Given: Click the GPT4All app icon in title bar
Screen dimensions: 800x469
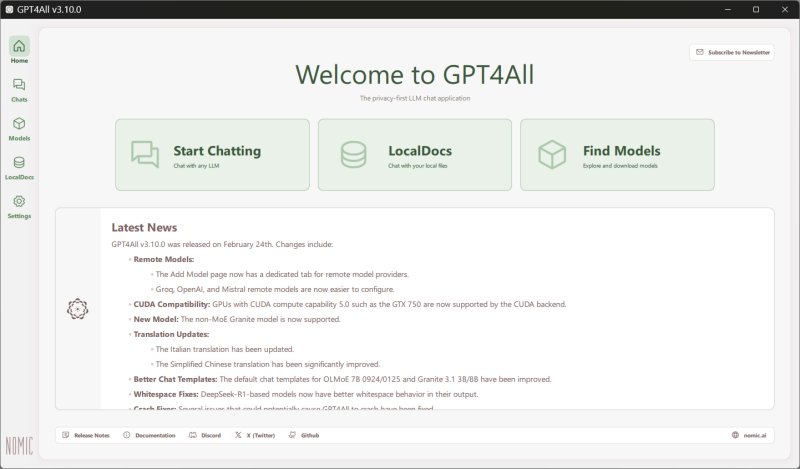Looking at the screenshot, I should tap(9, 9).
